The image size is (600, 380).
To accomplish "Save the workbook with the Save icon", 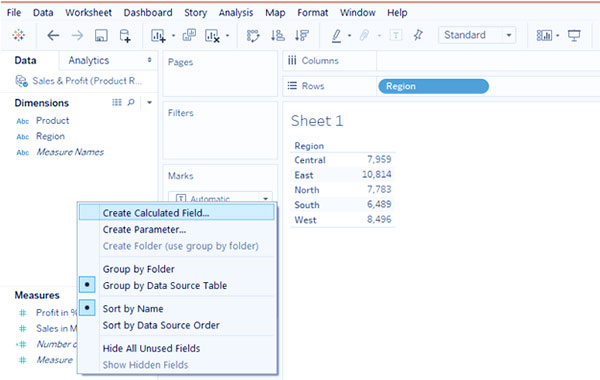I will pyautogui.click(x=101, y=36).
